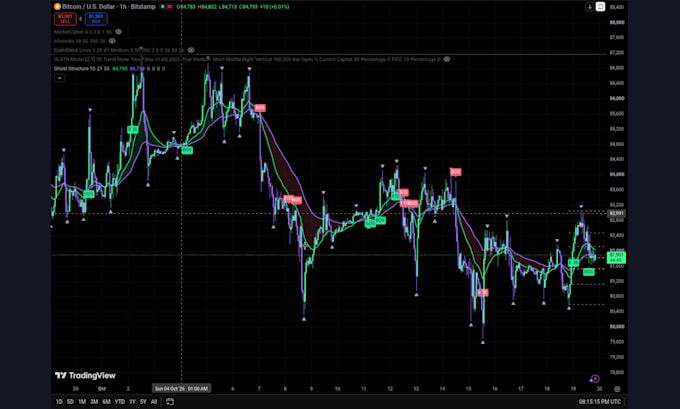This screenshot has height=409, width=680.
Task: Click the 84,795 green Ghost Structure value
Action: coord(120,69)
